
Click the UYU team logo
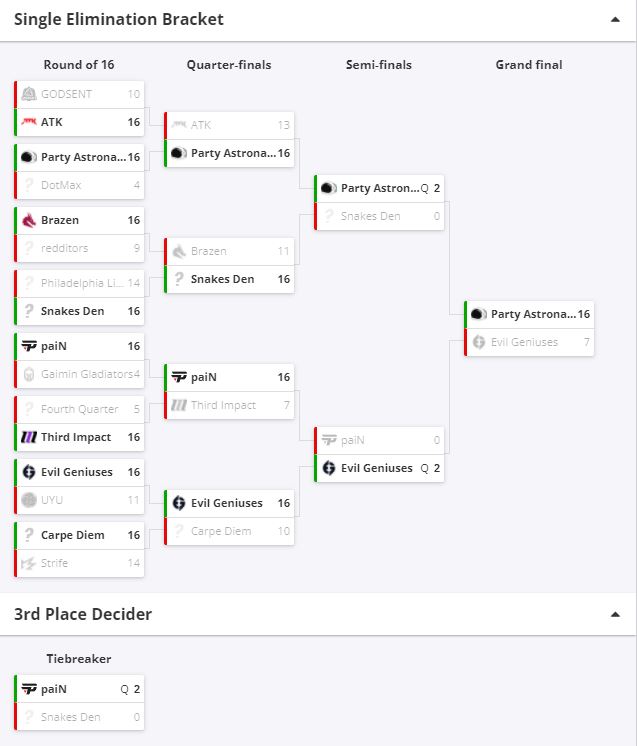click(x=28, y=500)
